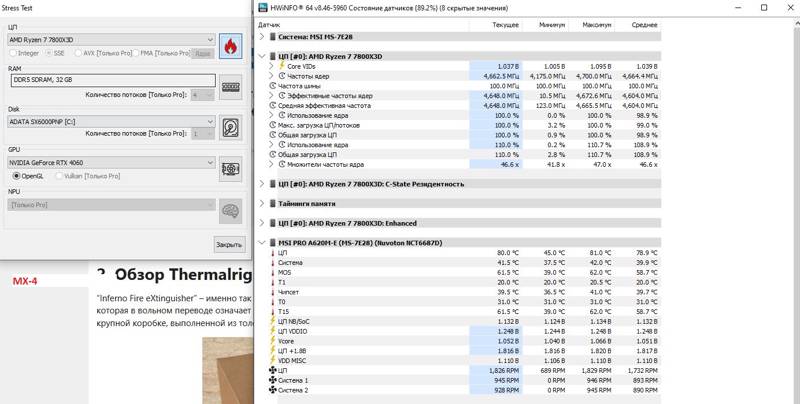
Task: Click chip icon of Тайминги памяти group
Action: click(272, 204)
